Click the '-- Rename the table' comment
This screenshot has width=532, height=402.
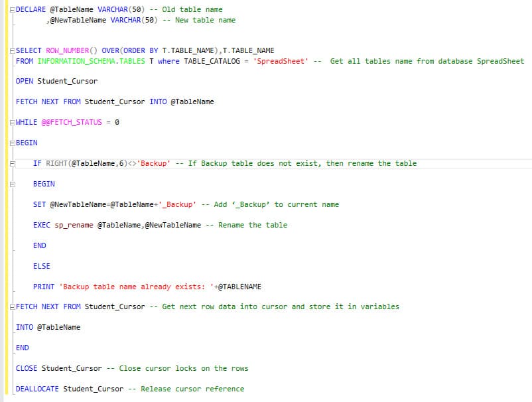coord(246,225)
